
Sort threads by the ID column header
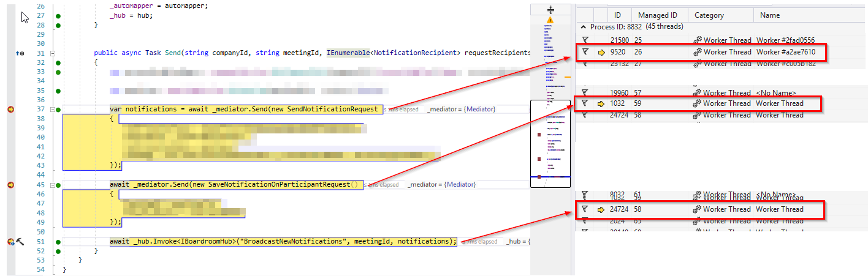click(x=617, y=15)
